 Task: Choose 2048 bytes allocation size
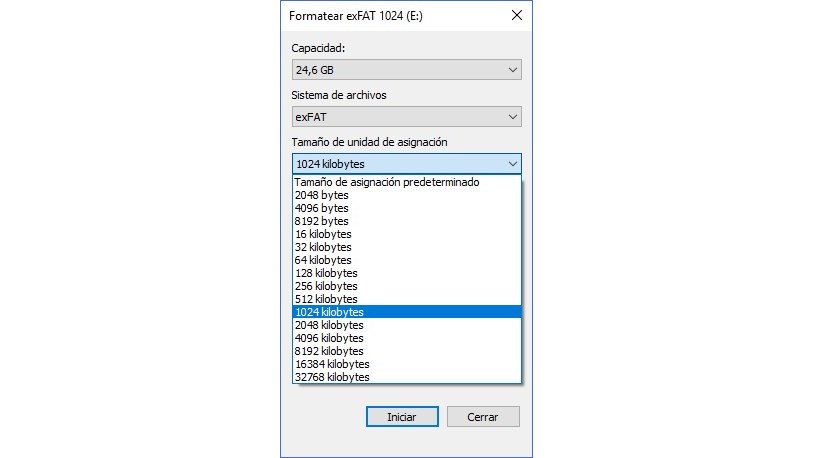click(406, 195)
